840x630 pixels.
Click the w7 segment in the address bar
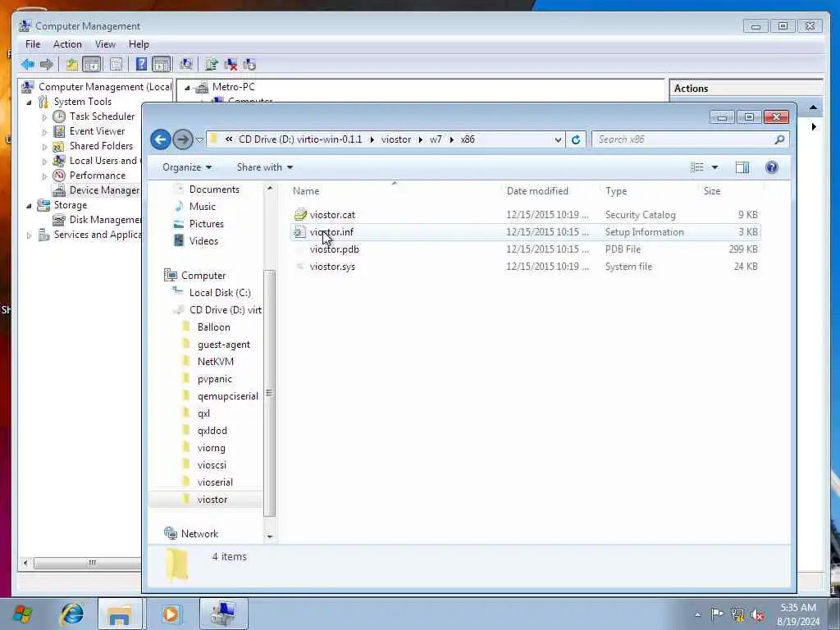point(436,139)
